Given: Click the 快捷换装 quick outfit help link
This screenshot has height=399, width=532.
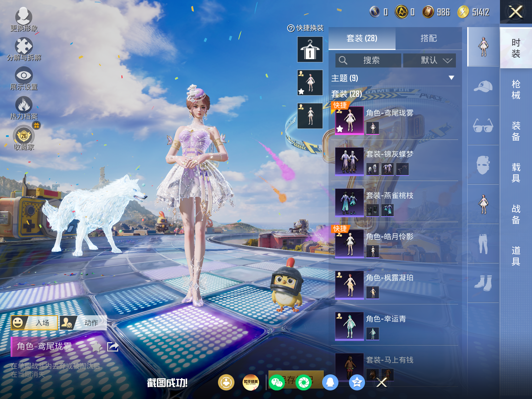Looking at the screenshot, I should click(305, 28).
